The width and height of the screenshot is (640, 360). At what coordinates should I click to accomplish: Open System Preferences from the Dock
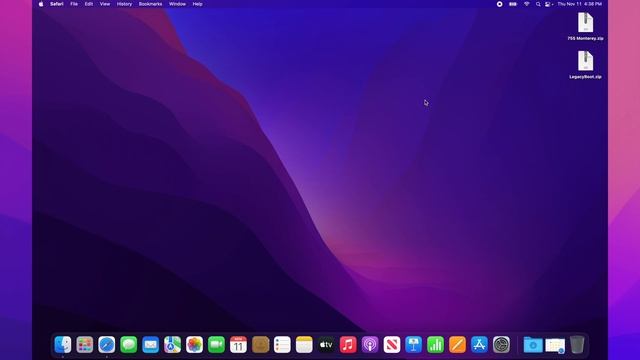[501, 345]
